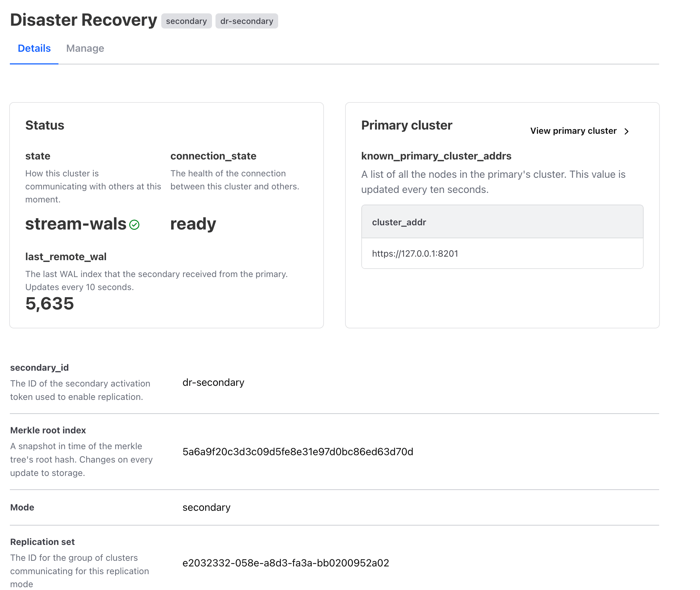700x590 pixels.
Task: Click the Mode value secondary
Action: 206,507
